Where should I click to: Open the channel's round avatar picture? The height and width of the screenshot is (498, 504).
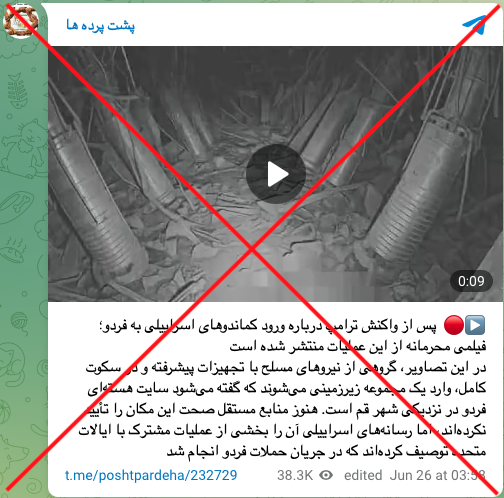[21, 21]
